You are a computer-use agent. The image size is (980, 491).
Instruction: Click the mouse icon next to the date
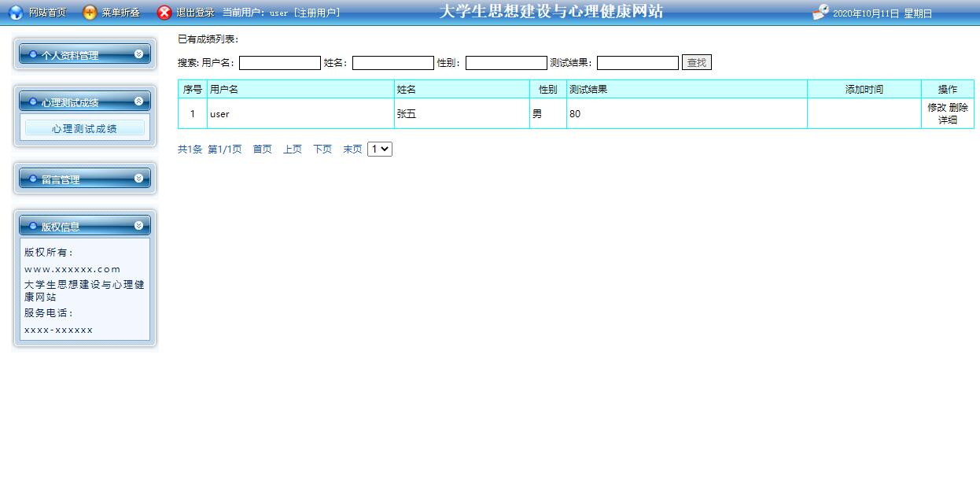coord(820,11)
